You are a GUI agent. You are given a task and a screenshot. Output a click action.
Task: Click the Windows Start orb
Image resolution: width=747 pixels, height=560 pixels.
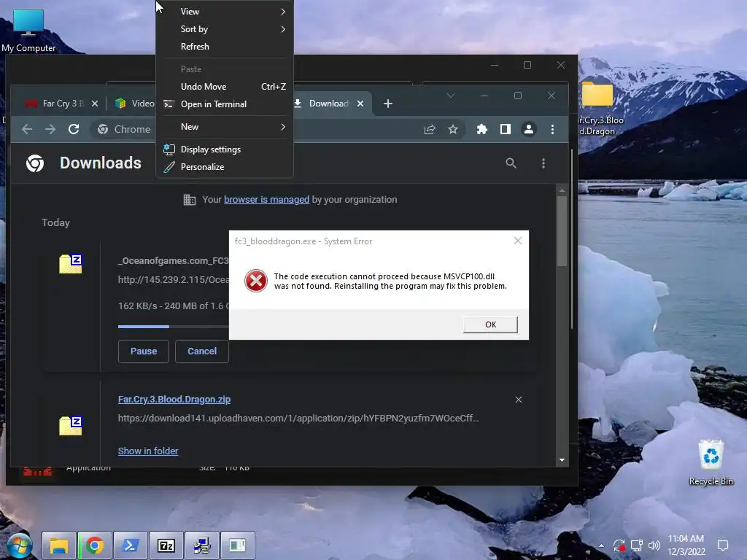(x=19, y=545)
